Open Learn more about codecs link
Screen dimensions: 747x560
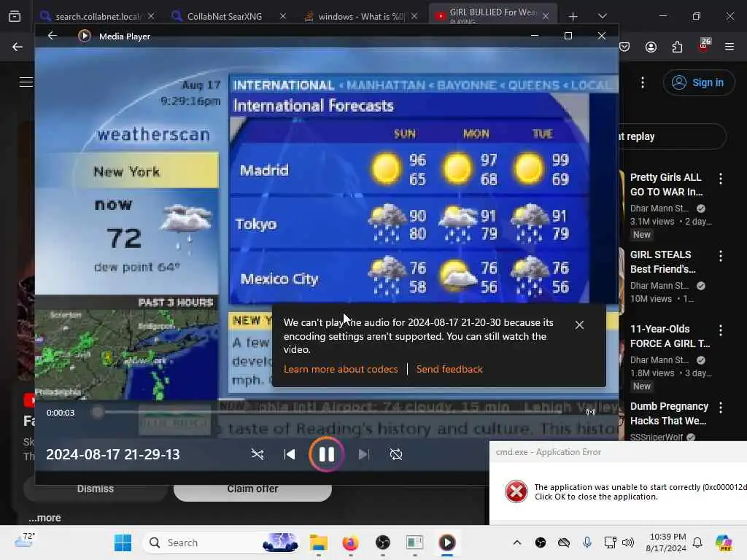[341, 369]
